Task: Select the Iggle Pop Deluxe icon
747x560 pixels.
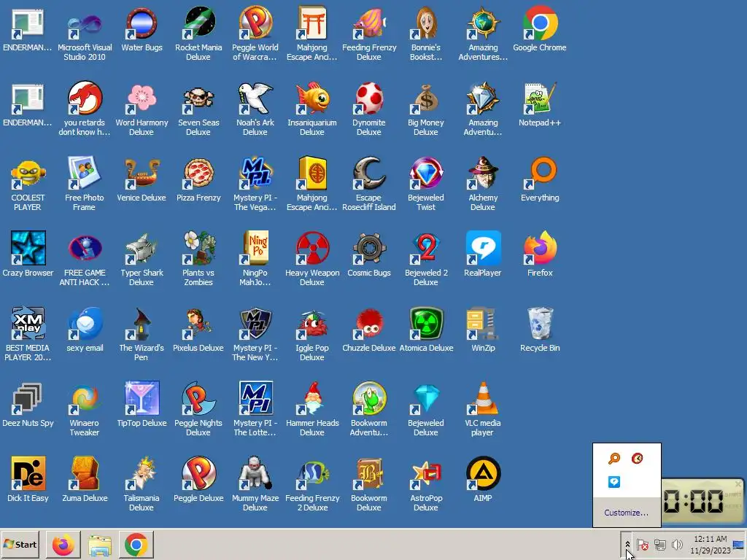Action: 312,335
